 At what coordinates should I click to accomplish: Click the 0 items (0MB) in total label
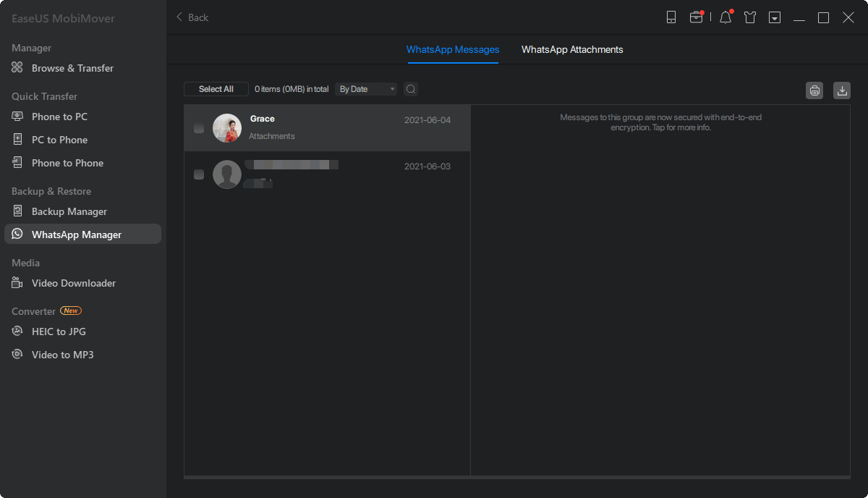point(292,89)
